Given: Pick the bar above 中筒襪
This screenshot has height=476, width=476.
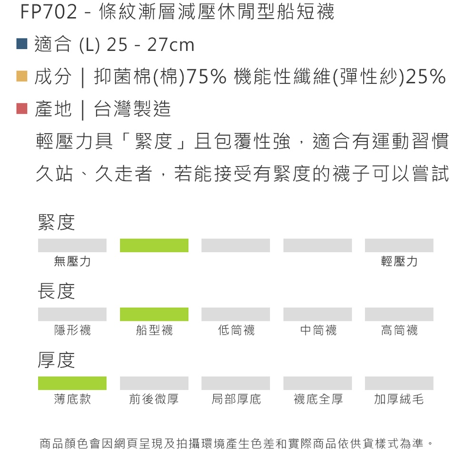Looking at the screenshot, I should click(317, 314).
